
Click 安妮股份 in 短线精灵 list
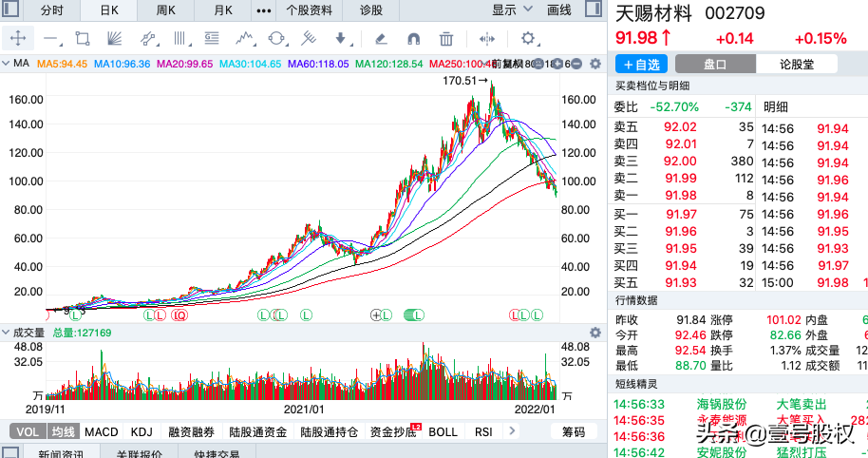click(x=722, y=452)
